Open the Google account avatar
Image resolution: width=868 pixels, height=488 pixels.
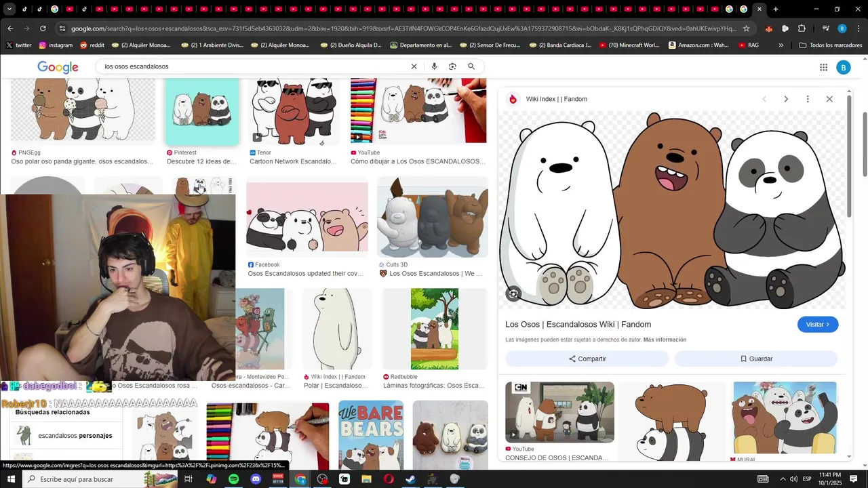(x=844, y=67)
